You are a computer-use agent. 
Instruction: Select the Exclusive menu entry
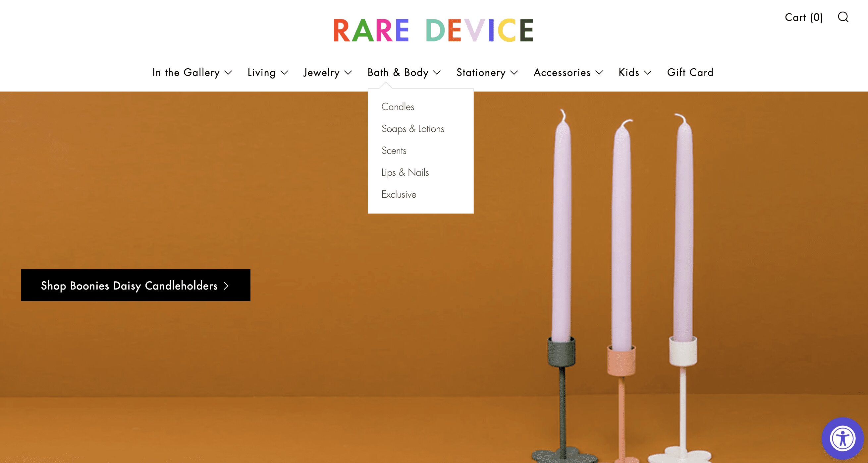pyautogui.click(x=399, y=194)
